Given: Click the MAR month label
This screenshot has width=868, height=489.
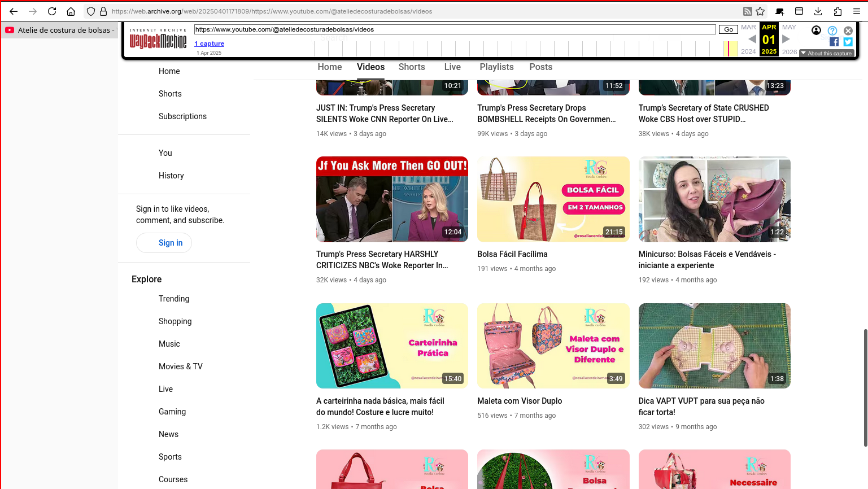Looking at the screenshot, I should click(748, 27).
